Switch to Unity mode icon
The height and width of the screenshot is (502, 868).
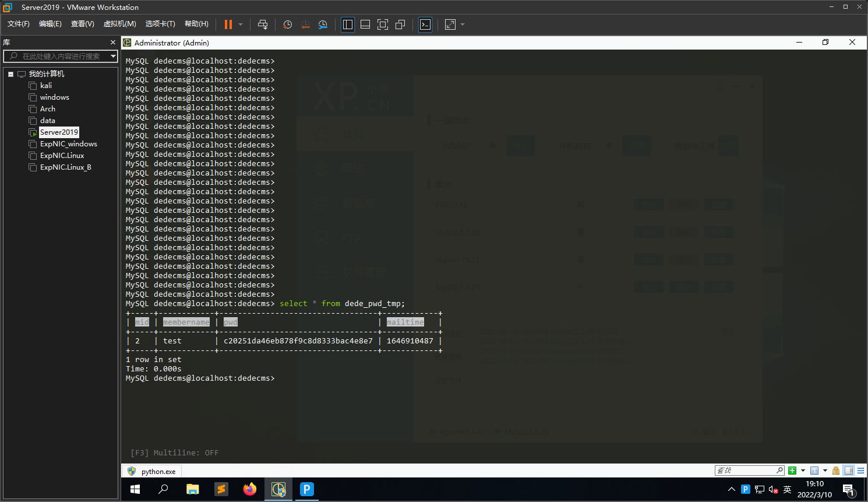click(400, 24)
